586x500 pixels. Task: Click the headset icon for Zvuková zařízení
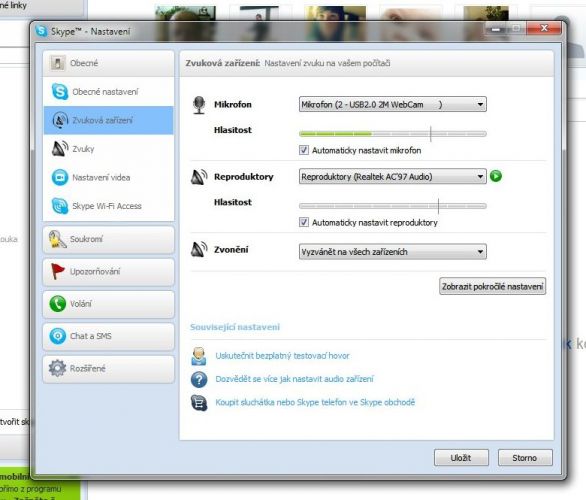point(60,120)
